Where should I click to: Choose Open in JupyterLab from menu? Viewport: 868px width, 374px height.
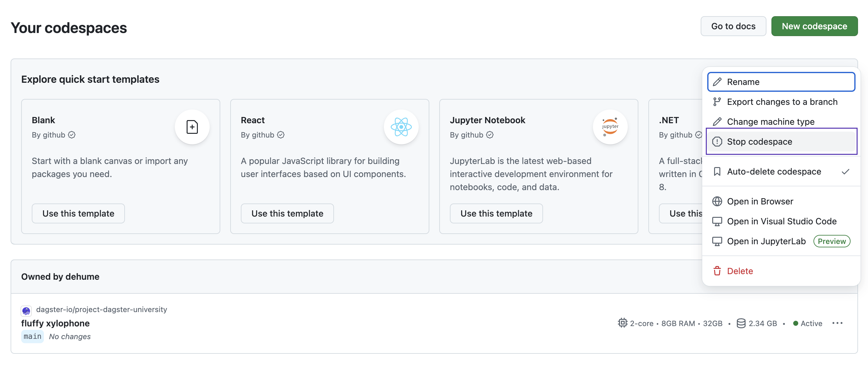[x=766, y=241]
